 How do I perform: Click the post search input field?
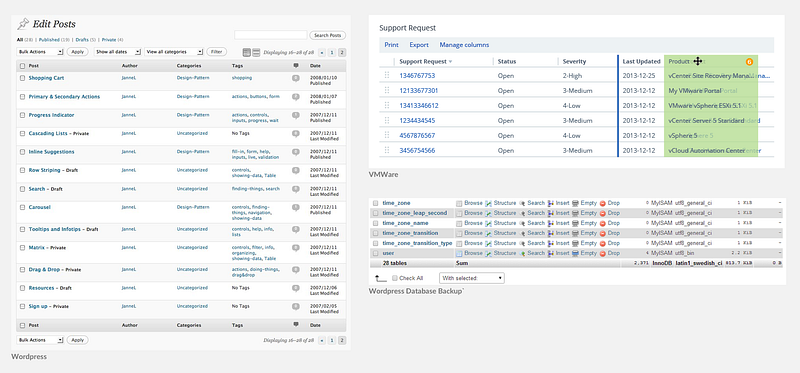coord(270,35)
